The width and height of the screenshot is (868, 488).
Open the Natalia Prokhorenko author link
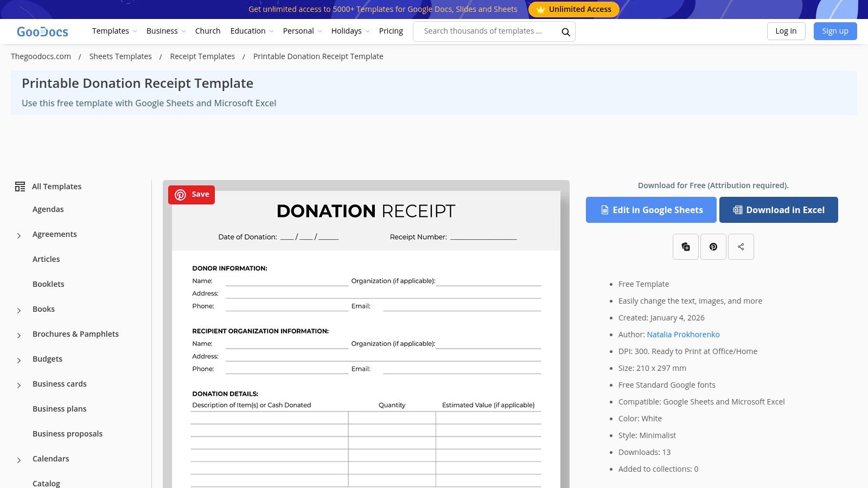(683, 334)
